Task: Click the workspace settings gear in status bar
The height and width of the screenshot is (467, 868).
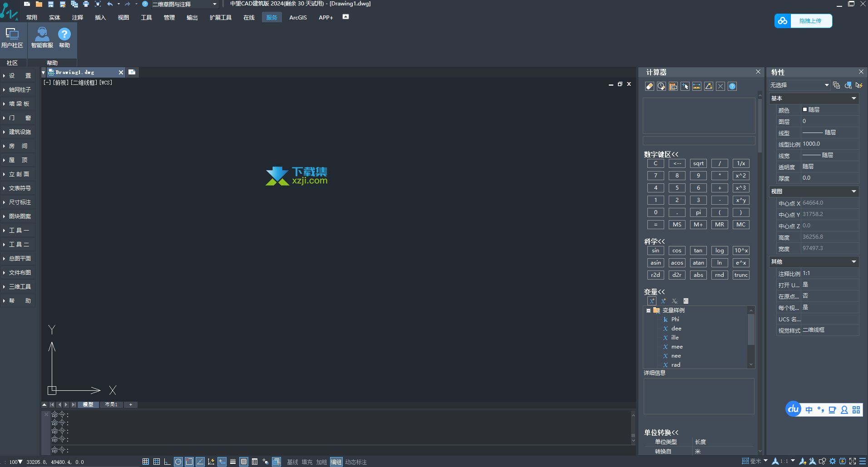Action: pos(833,461)
